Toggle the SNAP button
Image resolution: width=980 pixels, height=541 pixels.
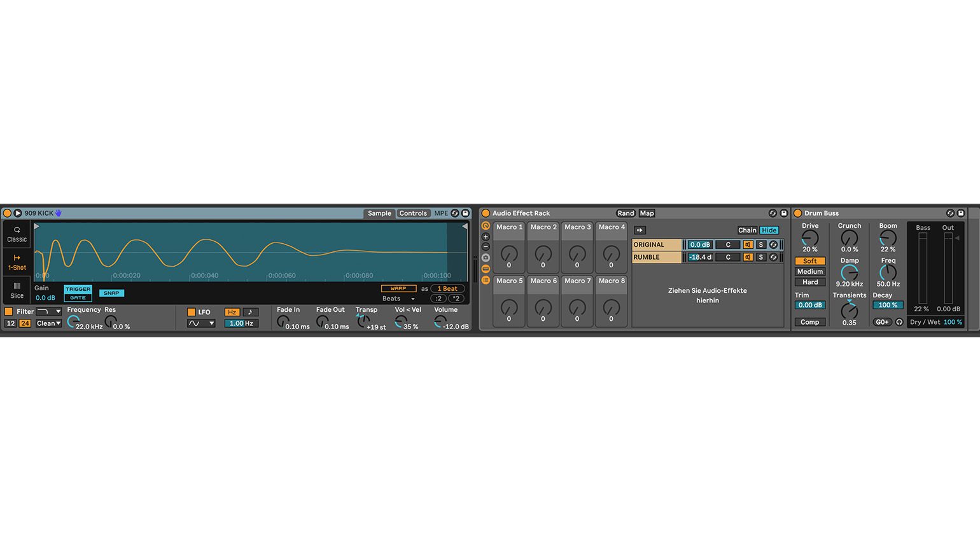point(111,293)
